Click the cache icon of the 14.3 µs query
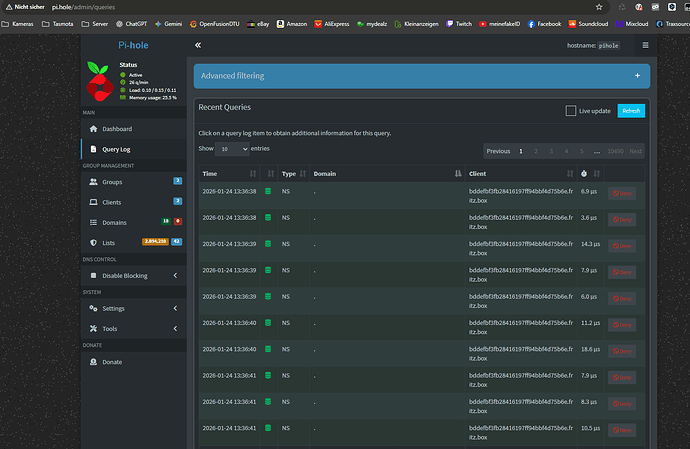690x449 pixels. click(x=268, y=244)
